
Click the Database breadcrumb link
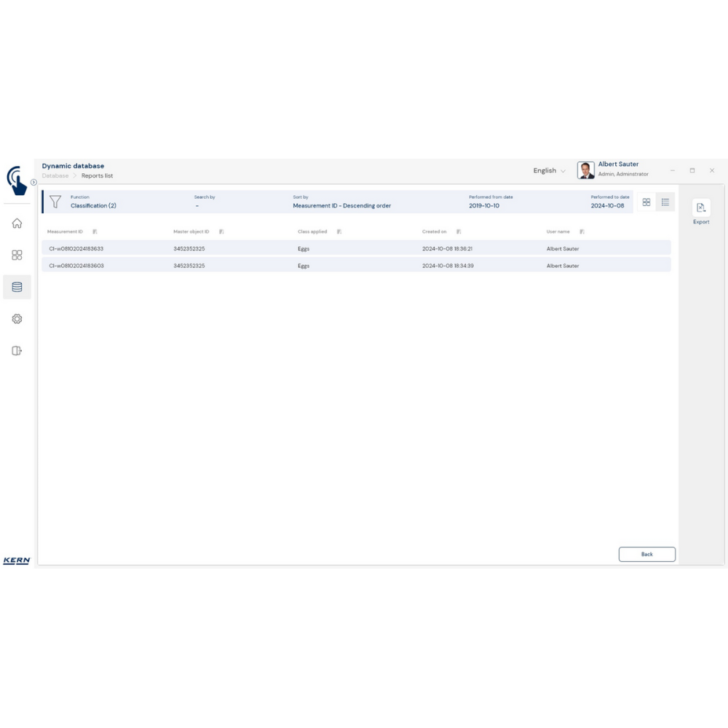click(55, 176)
